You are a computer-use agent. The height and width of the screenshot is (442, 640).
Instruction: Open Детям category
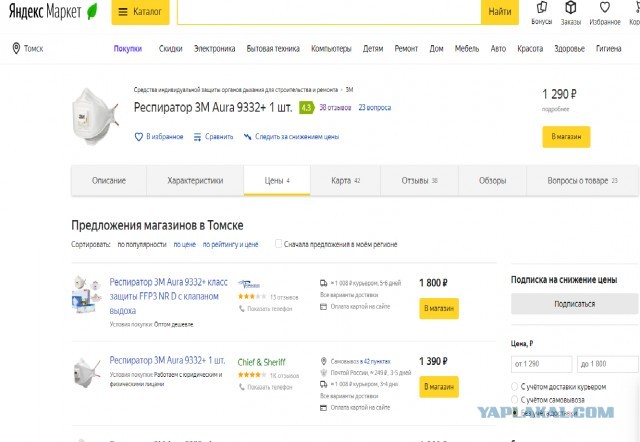tap(373, 49)
